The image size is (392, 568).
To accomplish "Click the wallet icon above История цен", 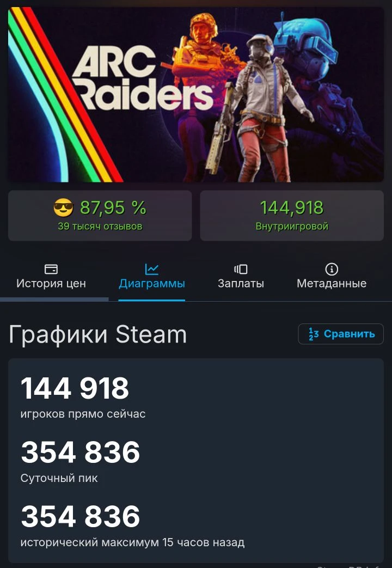I will pyautogui.click(x=51, y=269).
